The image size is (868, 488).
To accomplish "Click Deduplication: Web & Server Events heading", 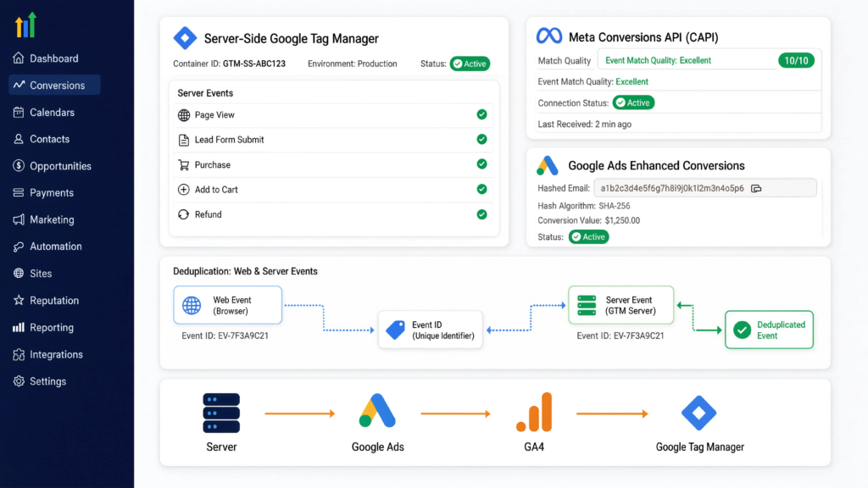I will (245, 271).
